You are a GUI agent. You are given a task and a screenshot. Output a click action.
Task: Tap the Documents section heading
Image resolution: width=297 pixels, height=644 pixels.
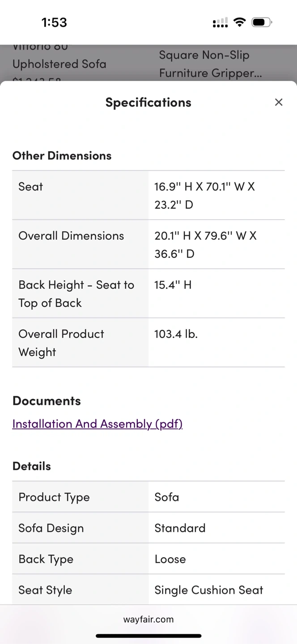pyautogui.click(x=47, y=401)
